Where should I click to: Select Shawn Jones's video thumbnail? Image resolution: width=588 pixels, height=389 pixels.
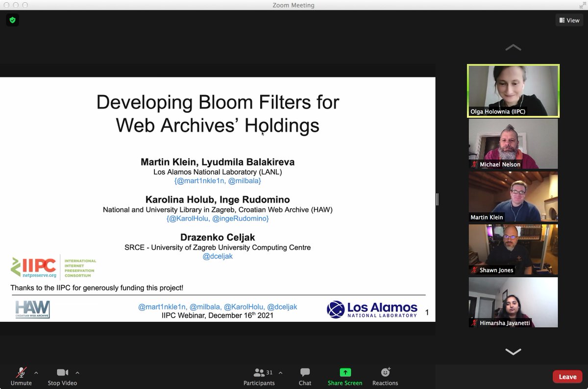click(x=513, y=249)
